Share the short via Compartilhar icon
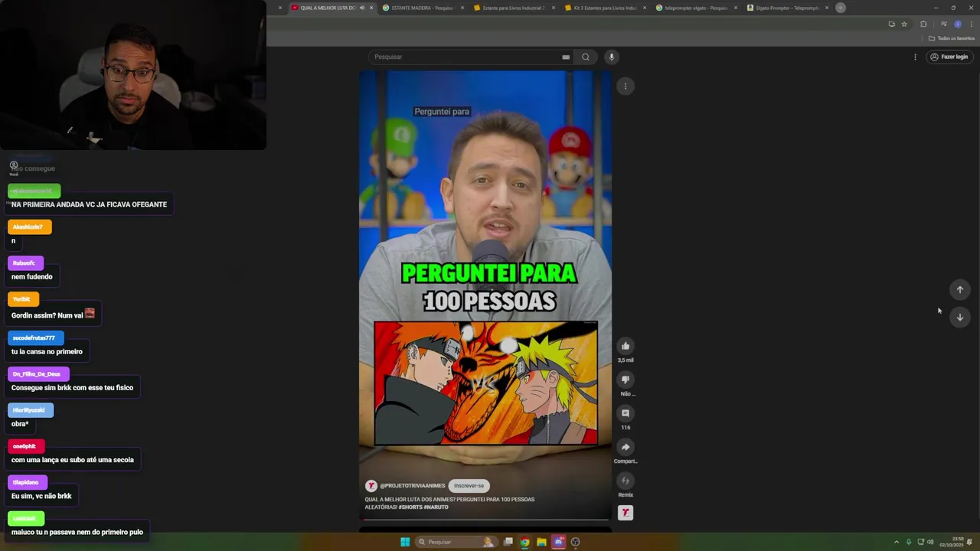The height and width of the screenshot is (551, 980). 626,447
